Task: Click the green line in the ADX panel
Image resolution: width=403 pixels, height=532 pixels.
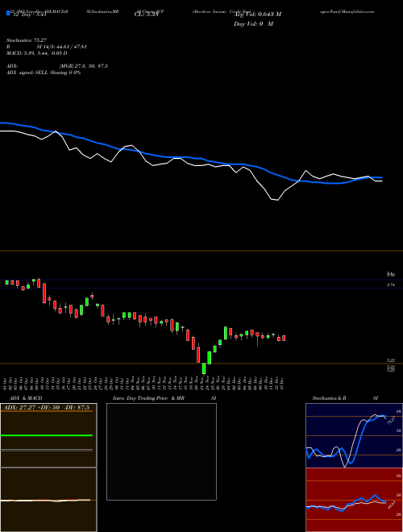Action: point(47,435)
